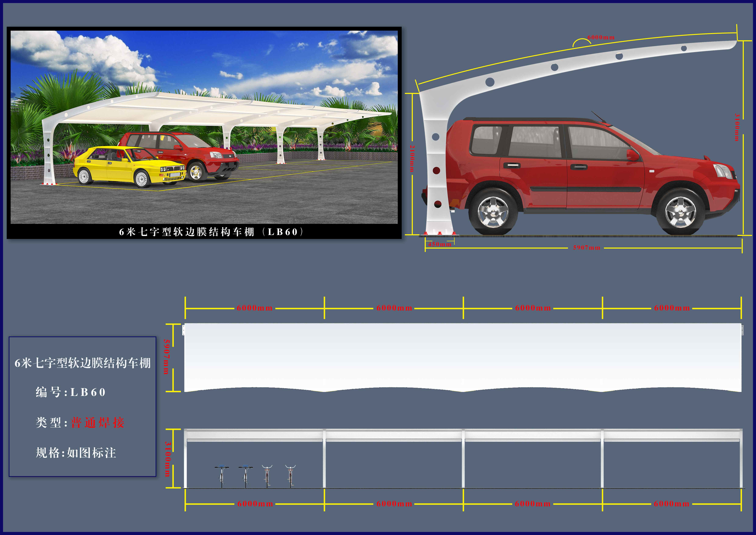
Task: Click the 规格:如图标注 specification text
Action: pos(76,453)
